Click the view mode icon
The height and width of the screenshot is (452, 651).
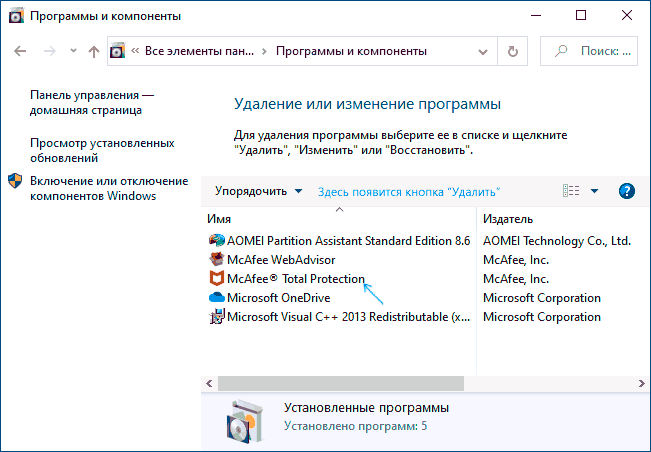(x=571, y=191)
